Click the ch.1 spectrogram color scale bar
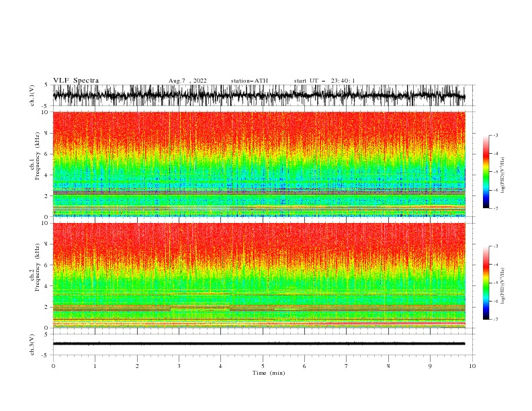 [x=486, y=172]
